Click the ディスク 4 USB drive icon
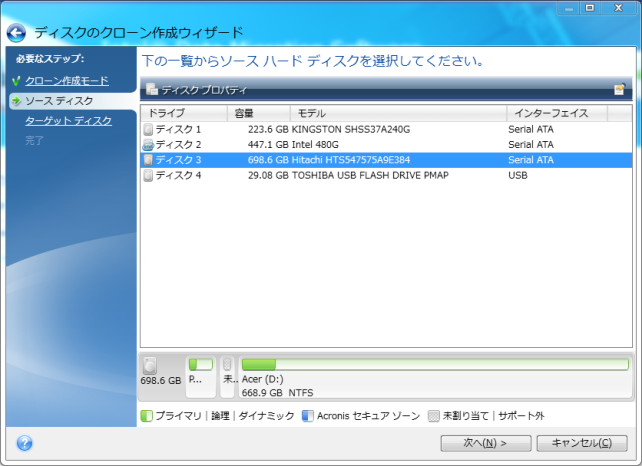Image resolution: width=642 pixels, height=466 pixels. (148, 176)
